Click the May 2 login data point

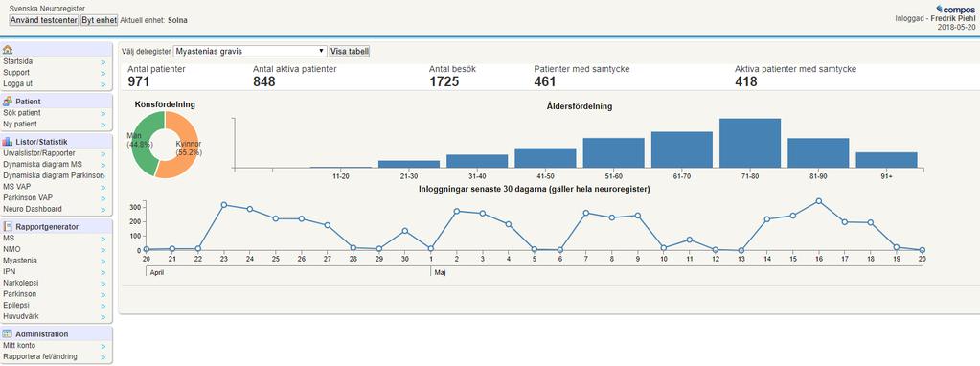(x=457, y=211)
